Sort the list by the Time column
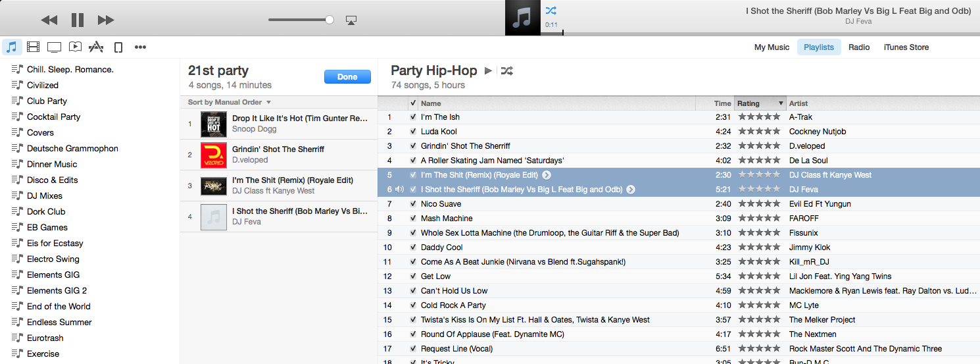 (x=715, y=103)
